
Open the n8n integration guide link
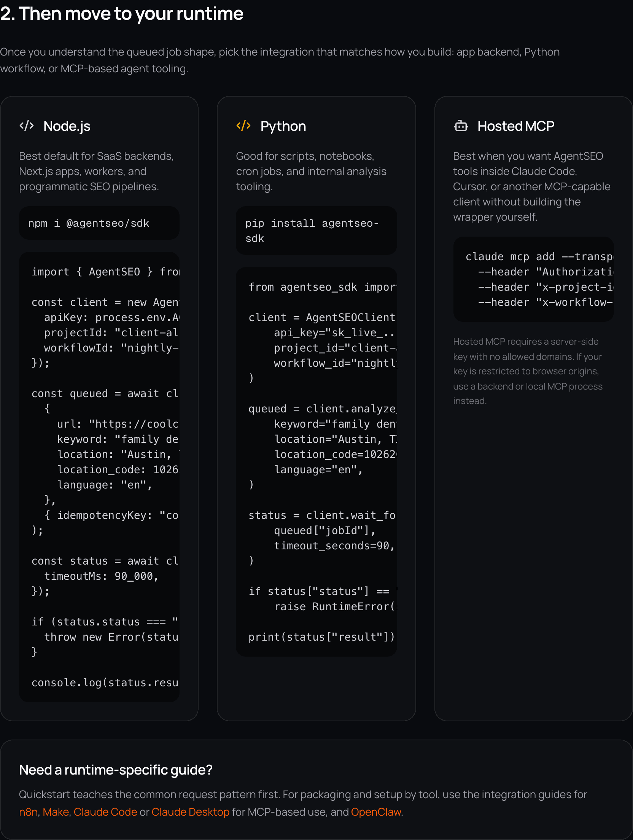coord(29,812)
